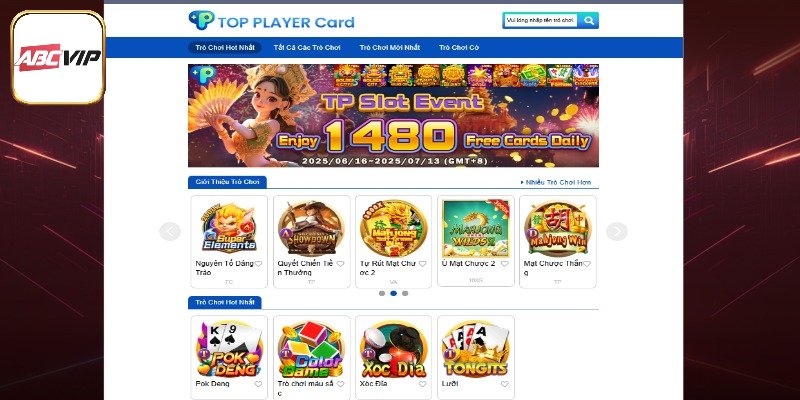Launch the Xoc Dia game icon

pos(393,348)
